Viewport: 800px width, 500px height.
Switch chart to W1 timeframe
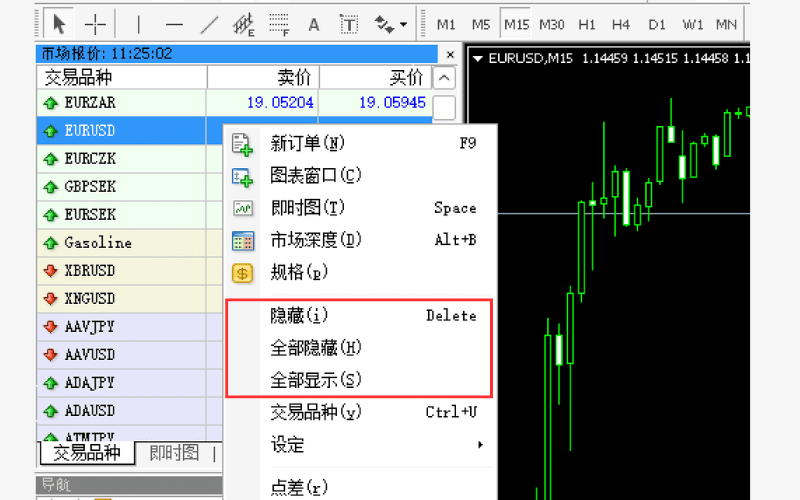pos(692,24)
